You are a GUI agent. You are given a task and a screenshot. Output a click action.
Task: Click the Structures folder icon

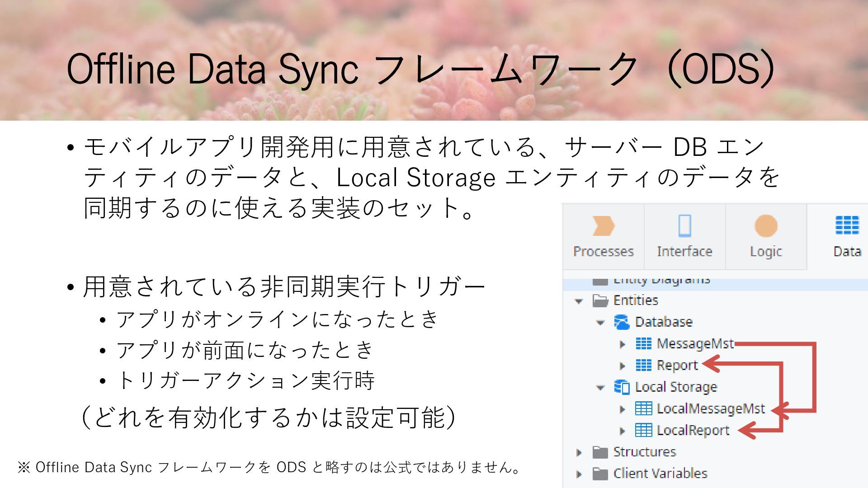[x=600, y=452]
